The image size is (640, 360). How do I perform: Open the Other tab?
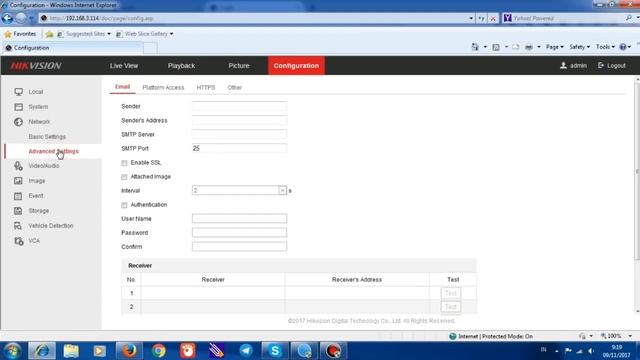235,87
